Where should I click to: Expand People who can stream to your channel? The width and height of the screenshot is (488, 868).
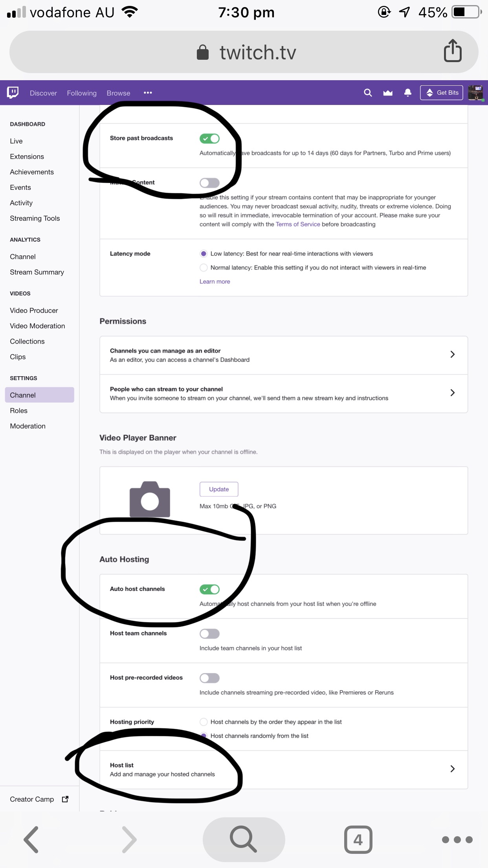[284, 394]
